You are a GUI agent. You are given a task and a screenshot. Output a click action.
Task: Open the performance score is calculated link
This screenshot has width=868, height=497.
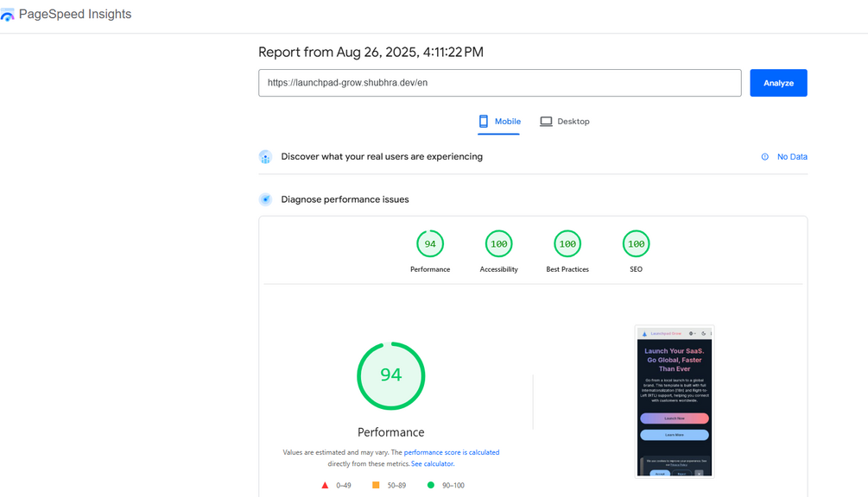[451, 452]
